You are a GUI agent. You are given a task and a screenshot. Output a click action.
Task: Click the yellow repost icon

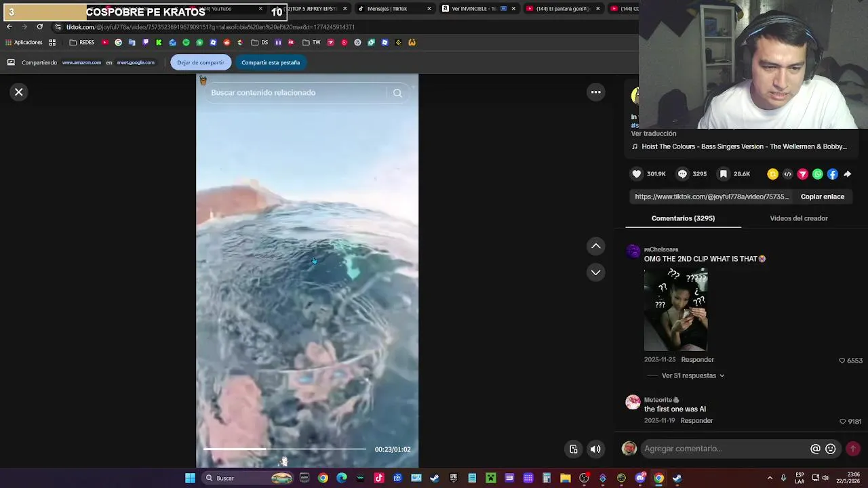click(x=772, y=174)
